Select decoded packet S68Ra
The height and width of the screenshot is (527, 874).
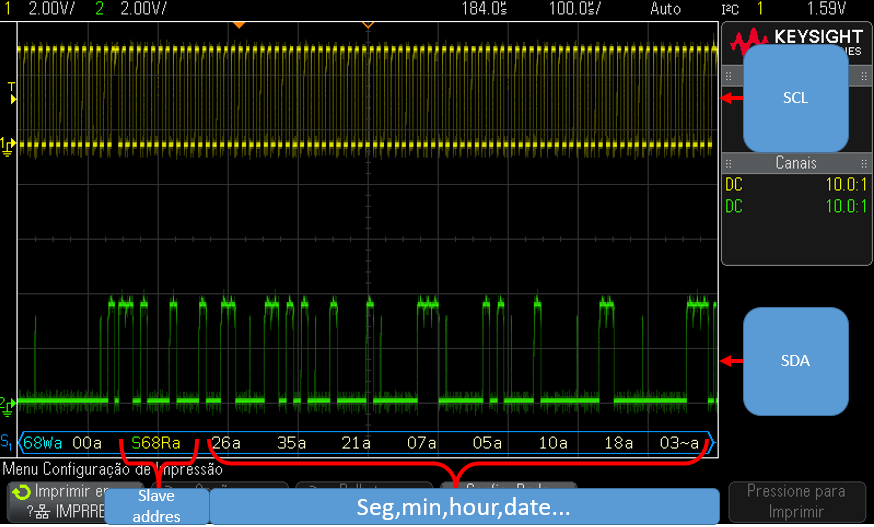pos(156,443)
